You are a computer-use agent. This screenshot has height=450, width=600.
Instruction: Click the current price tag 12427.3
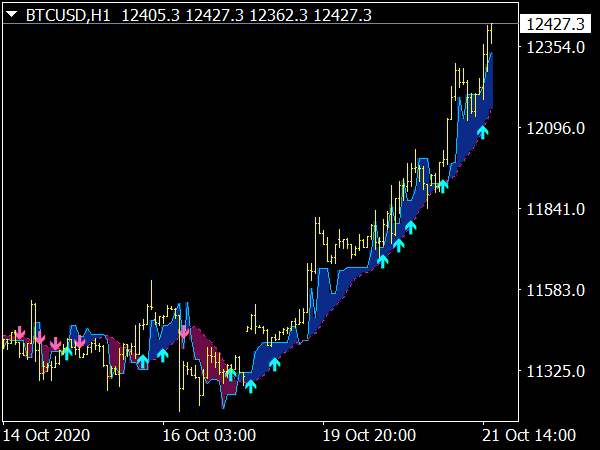[556, 24]
